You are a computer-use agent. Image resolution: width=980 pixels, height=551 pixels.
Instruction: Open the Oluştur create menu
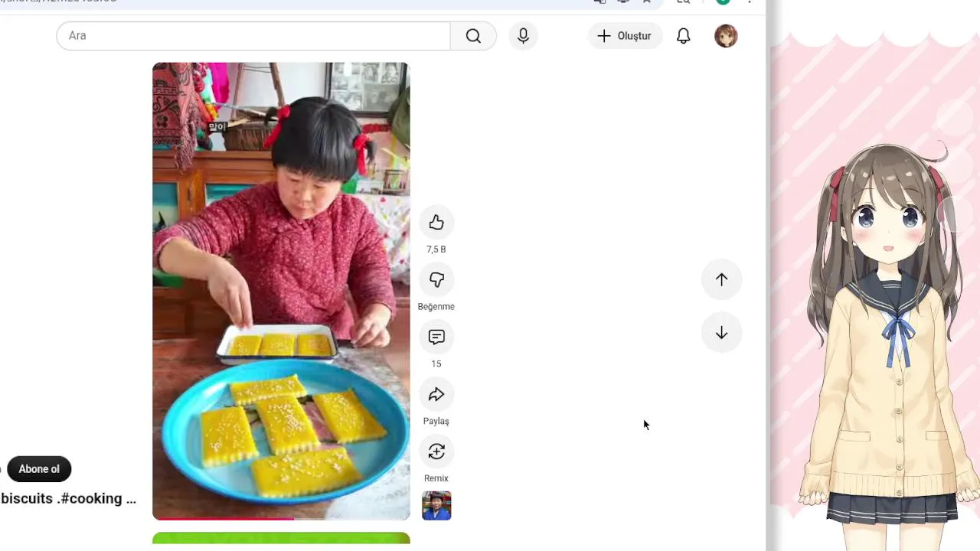625,36
